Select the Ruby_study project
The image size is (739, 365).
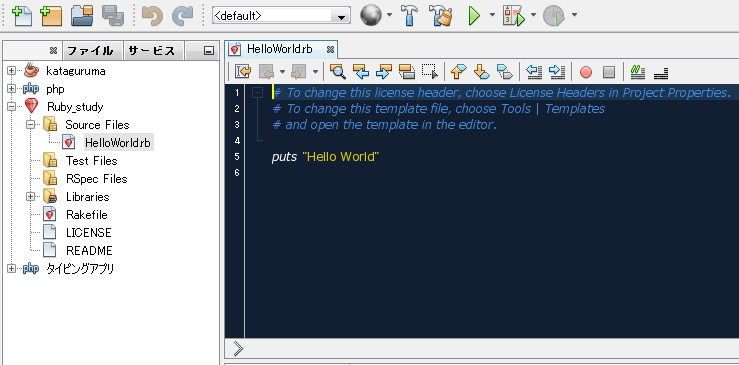(x=75, y=107)
